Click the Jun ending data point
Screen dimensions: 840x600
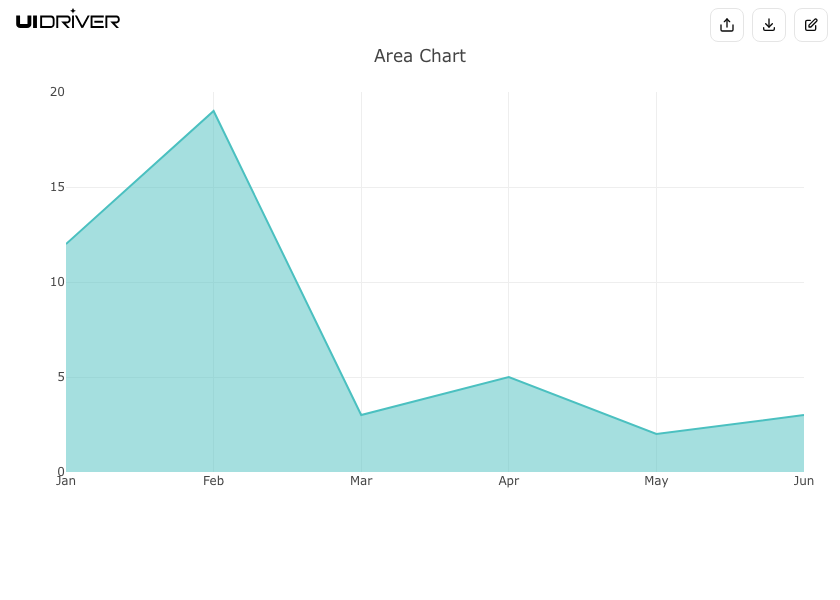802,415
